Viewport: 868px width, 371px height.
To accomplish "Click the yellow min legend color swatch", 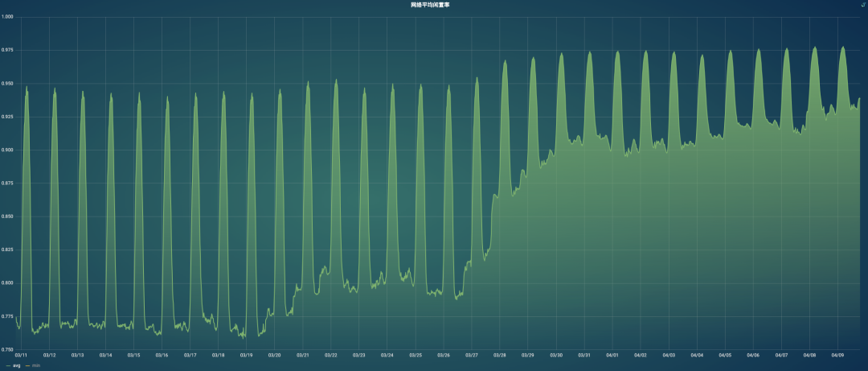I will click(x=27, y=366).
